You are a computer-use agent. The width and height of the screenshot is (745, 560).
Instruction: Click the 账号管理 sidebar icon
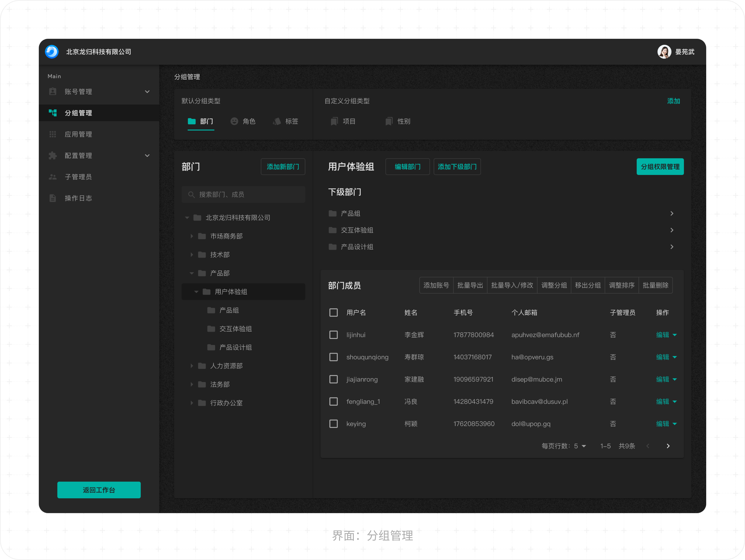click(x=53, y=92)
